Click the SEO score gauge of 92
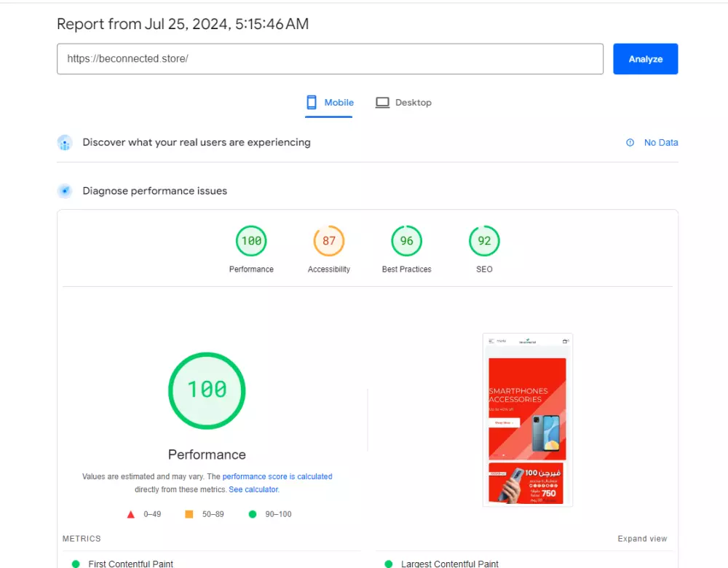The height and width of the screenshot is (568, 728). pyautogui.click(x=483, y=240)
